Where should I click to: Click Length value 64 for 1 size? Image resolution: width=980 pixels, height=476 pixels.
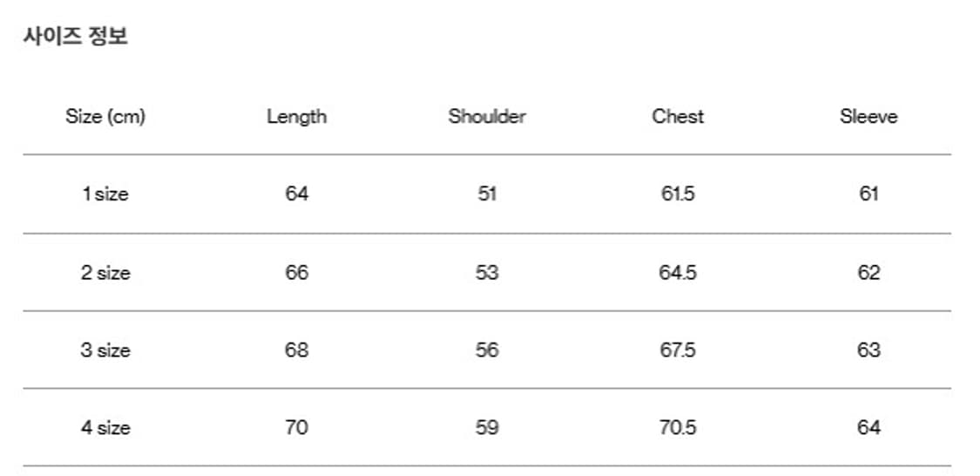pyautogui.click(x=296, y=194)
